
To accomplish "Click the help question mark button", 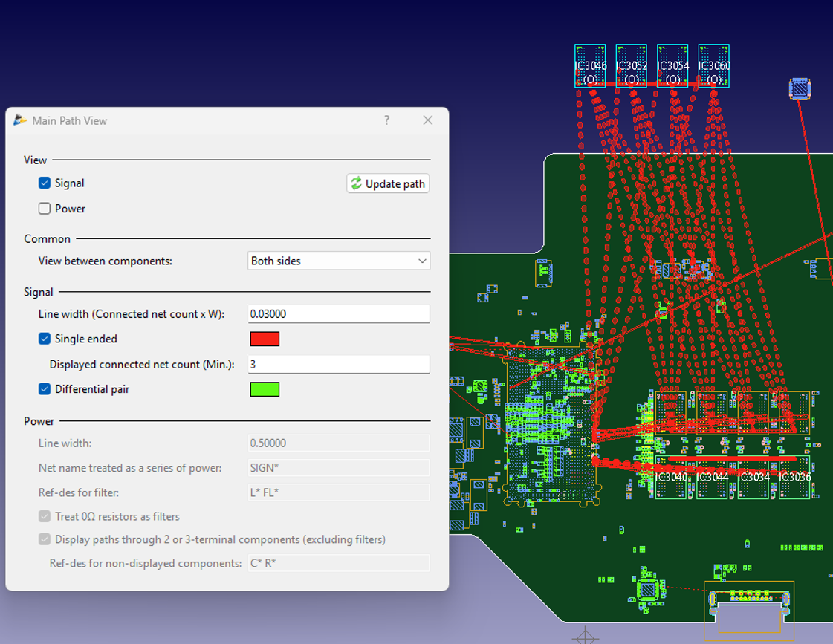I will coord(386,120).
